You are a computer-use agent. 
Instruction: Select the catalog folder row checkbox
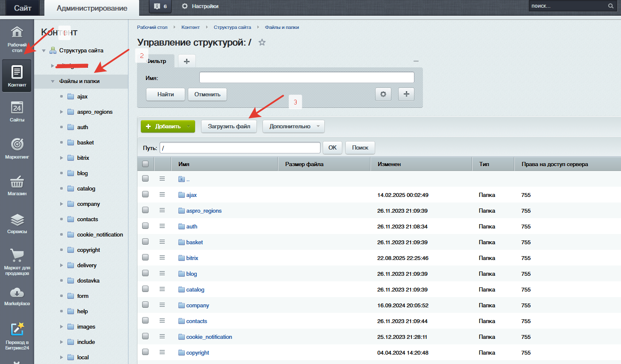pyautogui.click(x=146, y=289)
